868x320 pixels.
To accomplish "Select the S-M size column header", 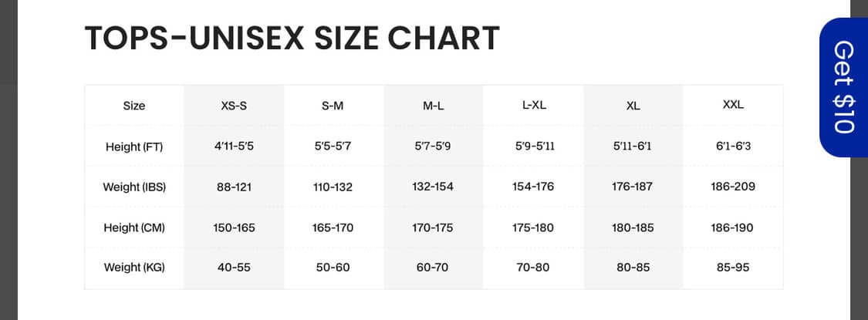I will (333, 106).
